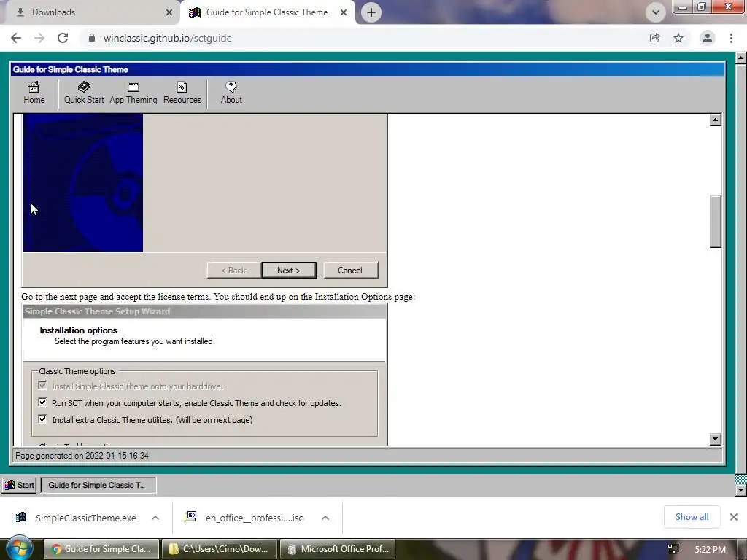Click Guide for Simple Classic T in-page taskbar item
Viewport: 747px width, 560px height.
(98, 485)
